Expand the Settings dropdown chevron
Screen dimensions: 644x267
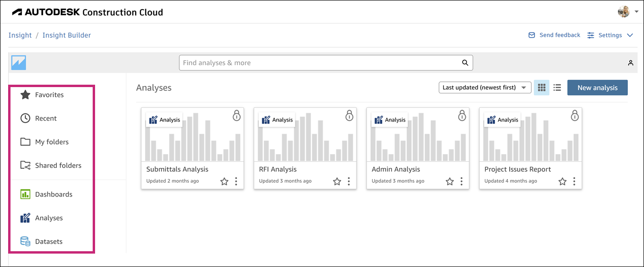tap(630, 35)
